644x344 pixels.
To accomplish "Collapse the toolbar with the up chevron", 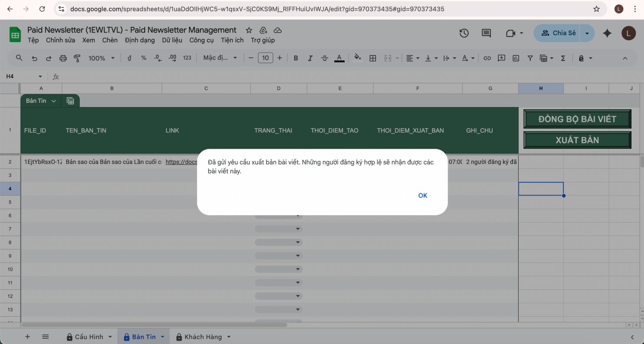I will pyautogui.click(x=625, y=58).
